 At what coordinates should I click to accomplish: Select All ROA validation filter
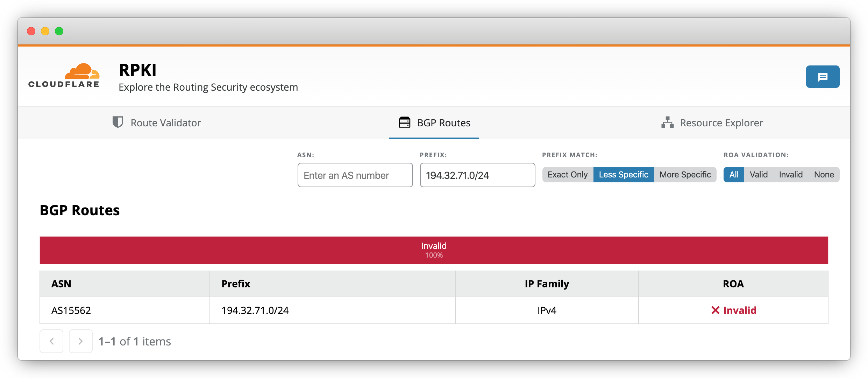pyautogui.click(x=734, y=175)
